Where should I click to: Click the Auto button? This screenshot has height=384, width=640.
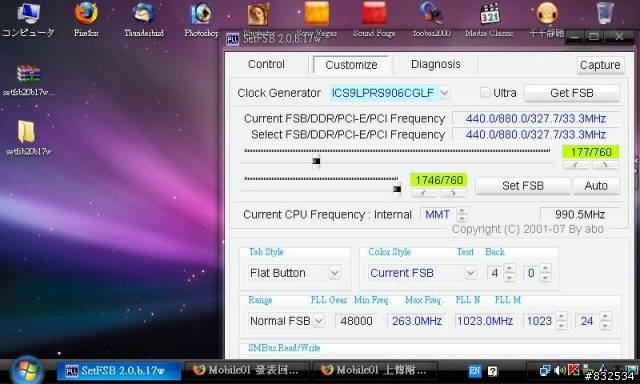[596, 186]
